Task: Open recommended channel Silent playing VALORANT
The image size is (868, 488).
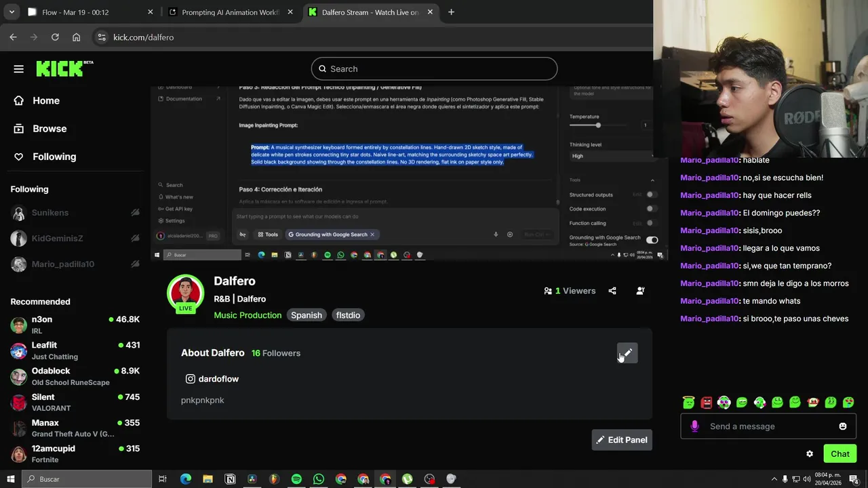Action: point(75,402)
